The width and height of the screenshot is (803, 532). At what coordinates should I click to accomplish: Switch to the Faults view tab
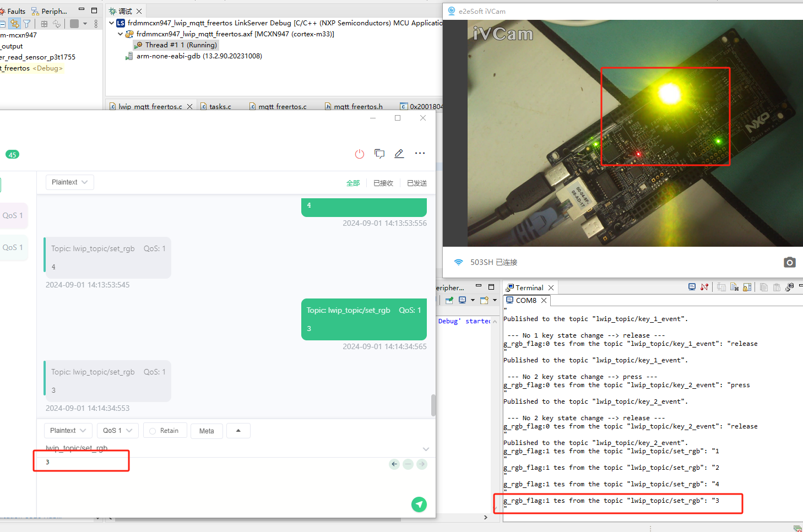pyautogui.click(x=13, y=11)
